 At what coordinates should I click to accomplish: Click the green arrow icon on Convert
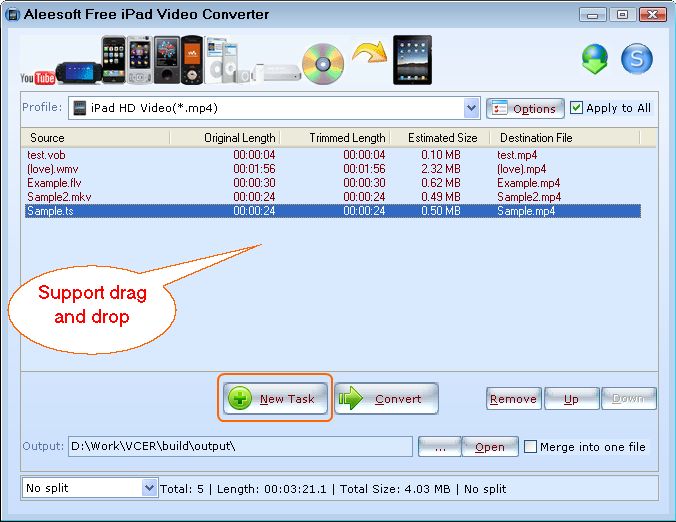(351, 398)
